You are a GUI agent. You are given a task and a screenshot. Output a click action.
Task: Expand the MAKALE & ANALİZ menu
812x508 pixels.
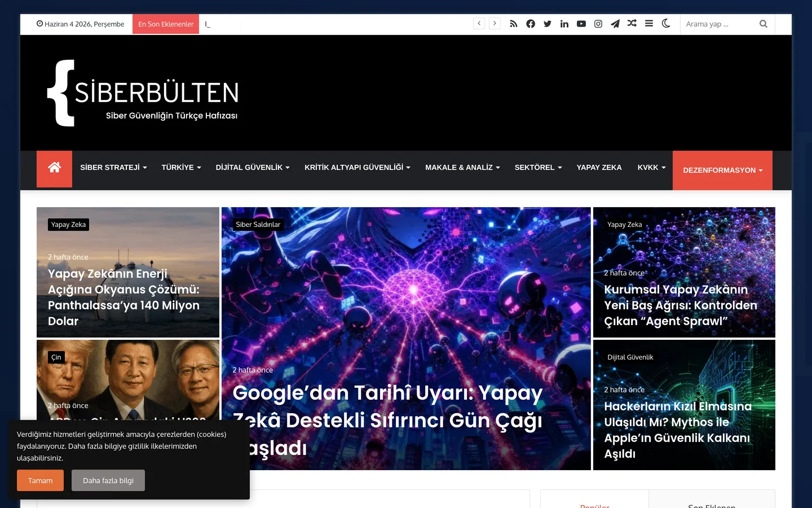(x=462, y=168)
